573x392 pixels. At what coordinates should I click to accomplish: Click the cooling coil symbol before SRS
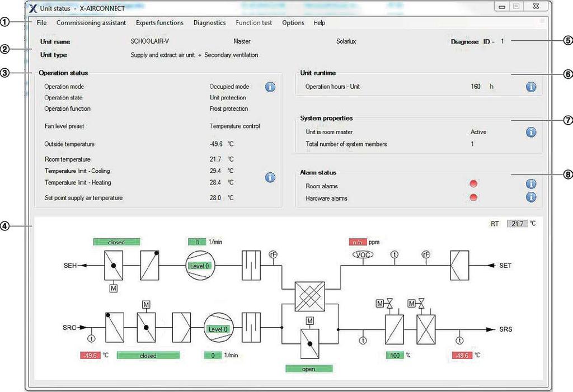[426, 329]
